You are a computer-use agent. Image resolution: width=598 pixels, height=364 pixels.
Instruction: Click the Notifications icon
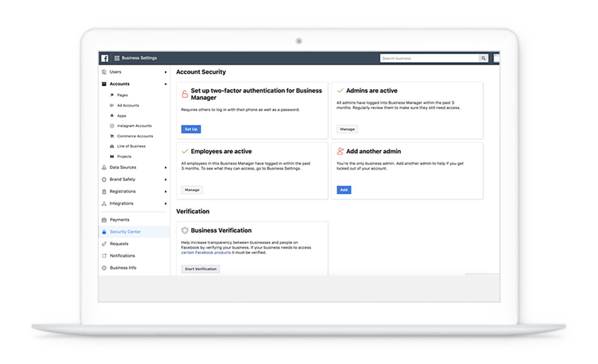pos(104,256)
